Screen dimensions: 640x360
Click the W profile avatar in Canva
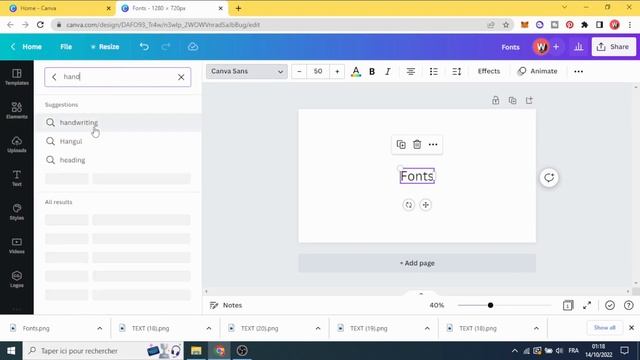(541, 47)
